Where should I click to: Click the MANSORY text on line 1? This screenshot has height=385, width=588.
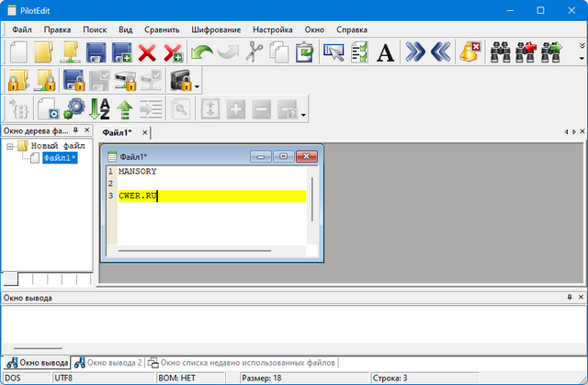[x=138, y=171]
